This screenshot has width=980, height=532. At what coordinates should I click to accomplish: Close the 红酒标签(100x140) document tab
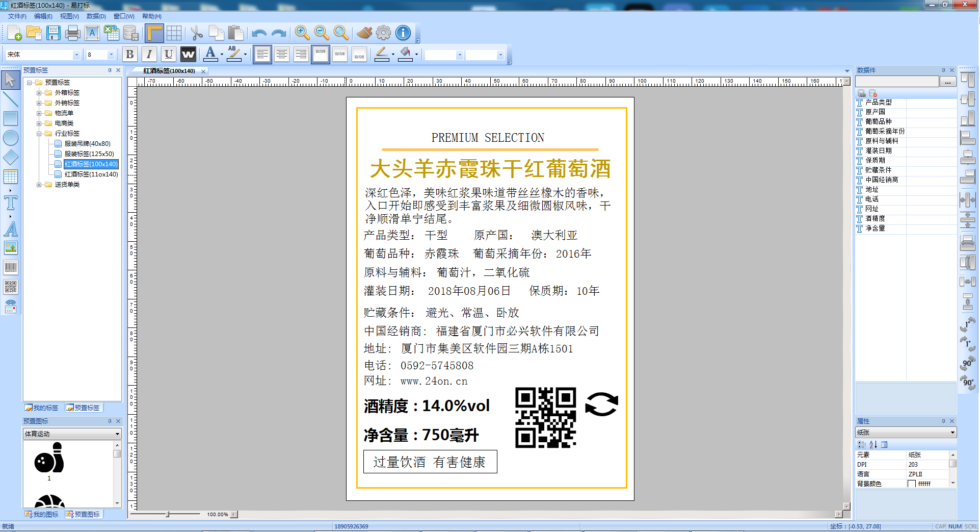coord(203,71)
